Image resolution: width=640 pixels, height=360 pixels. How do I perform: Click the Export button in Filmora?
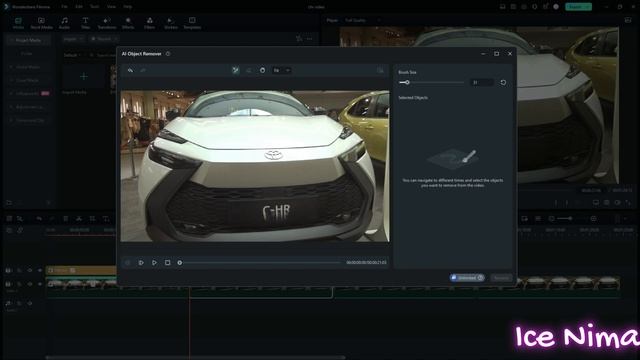point(578,7)
